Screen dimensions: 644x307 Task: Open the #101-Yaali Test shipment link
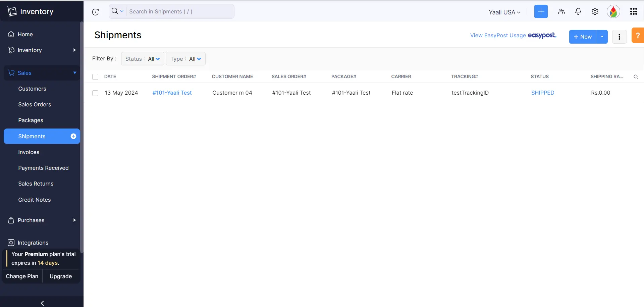coord(172,93)
